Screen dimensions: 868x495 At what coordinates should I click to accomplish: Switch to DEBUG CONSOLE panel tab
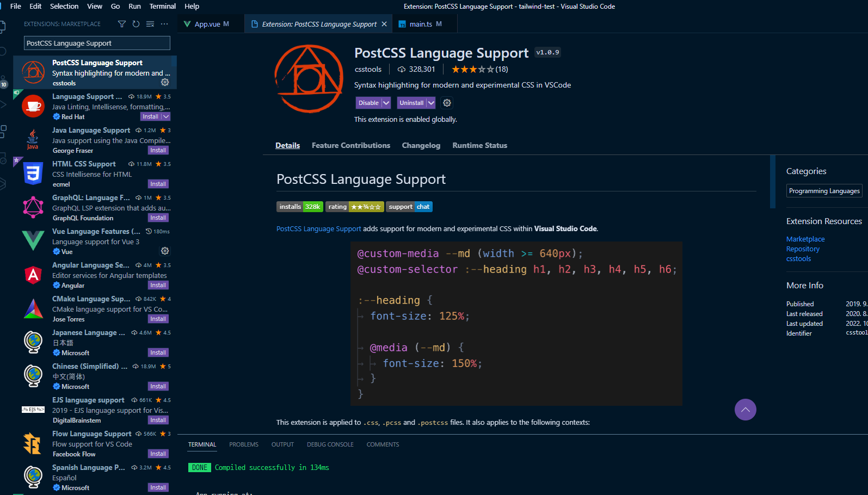tap(330, 444)
